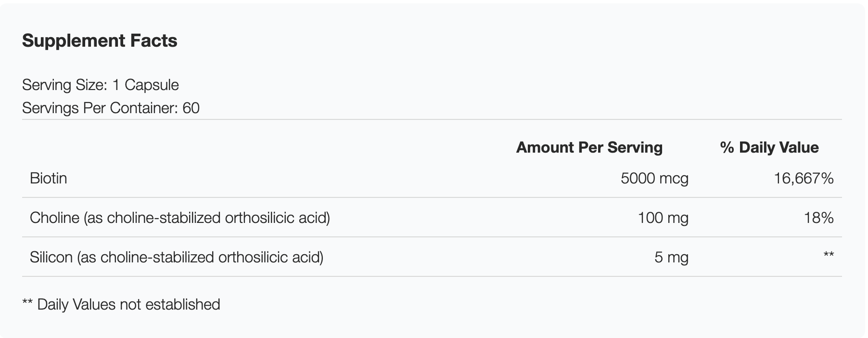Click the 18% daily value for Choline
The image size is (868, 338).
click(x=818, y=218)
